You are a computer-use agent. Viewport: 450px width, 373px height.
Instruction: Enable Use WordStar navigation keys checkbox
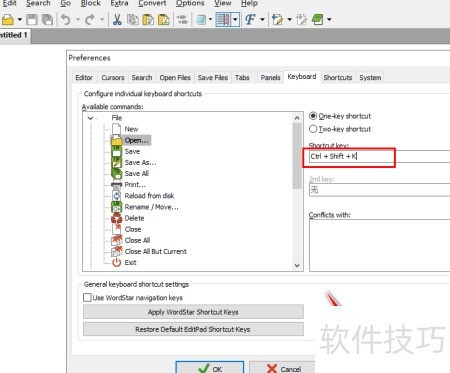coord(87,297)
